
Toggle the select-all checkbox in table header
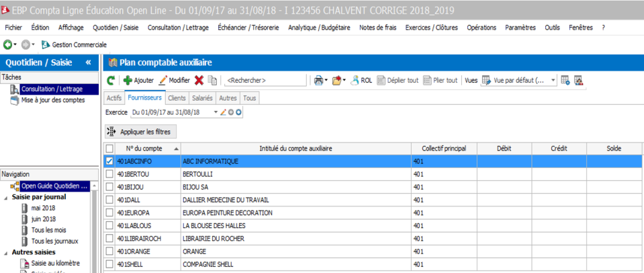point(109,149)
